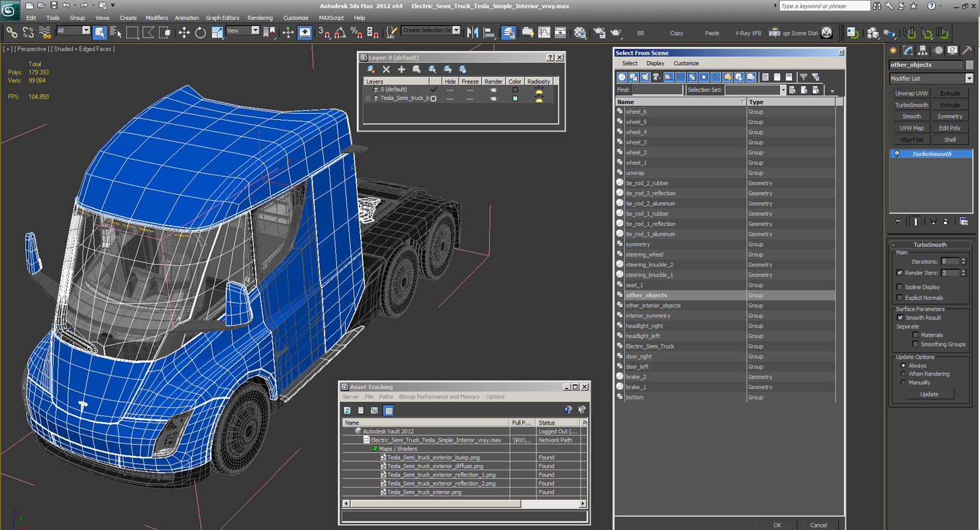Toggle the 3D Snaps icon
The width and height of the screenshot is (980, 530).
(324, 32)
